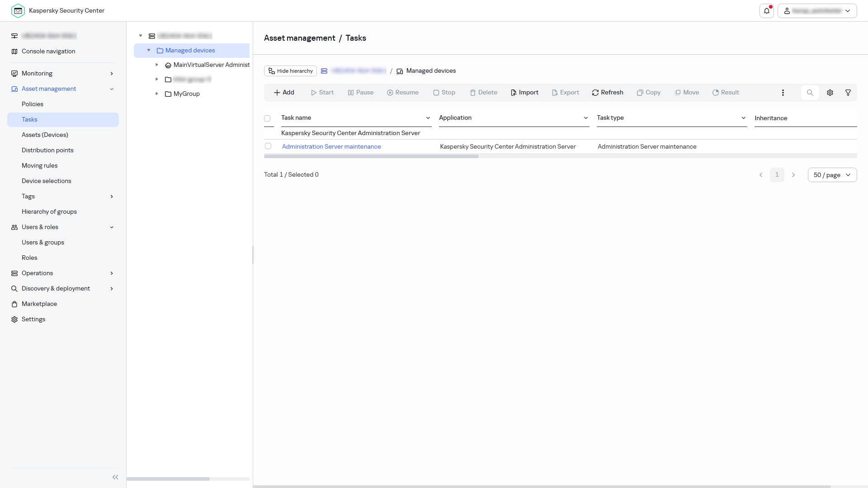Click the Refresh toolbar button
Viewport: 868px width, 488px height.
coord(608,93)
